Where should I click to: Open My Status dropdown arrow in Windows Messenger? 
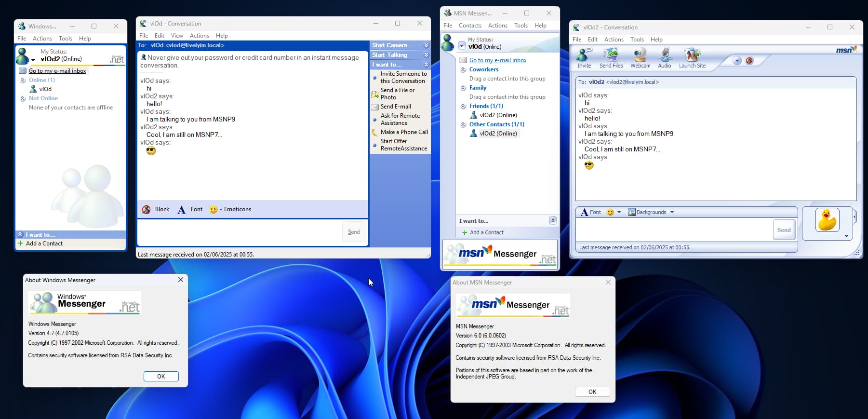pos(33,60)
